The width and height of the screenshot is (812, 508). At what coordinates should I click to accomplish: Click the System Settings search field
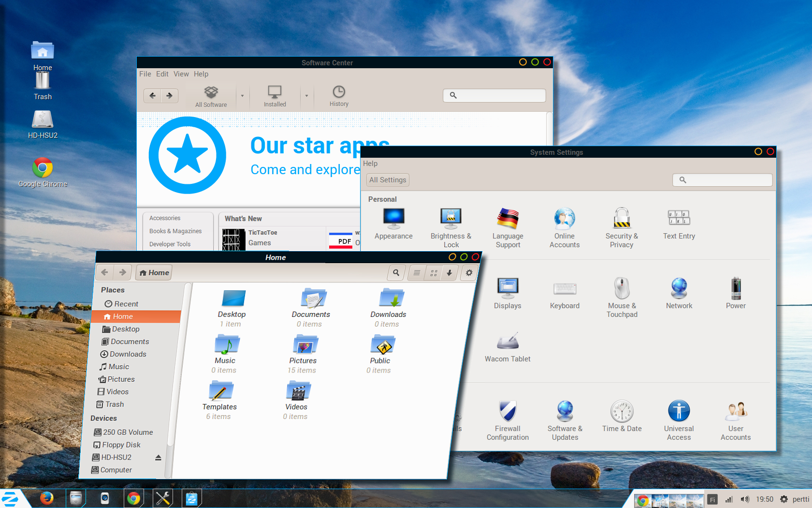[x=722, y=180]
